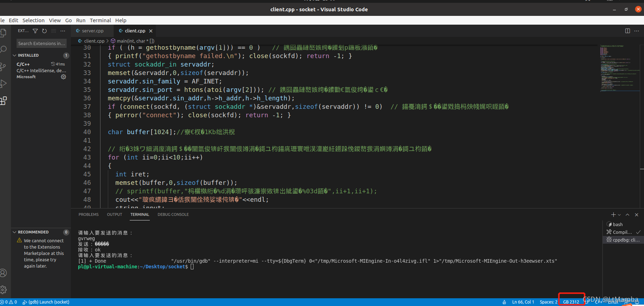Switch to the server.cpp tab
This screenshot has height=306, width=644.
(x=92, y=31)
